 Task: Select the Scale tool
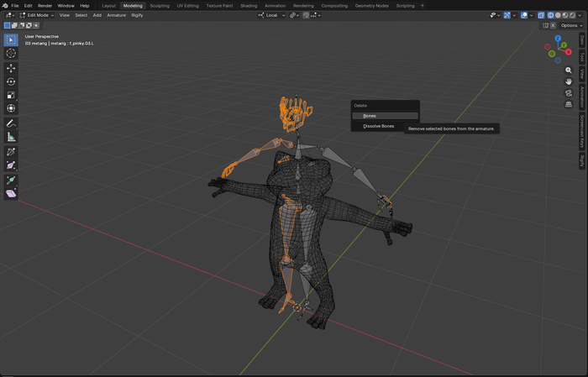click(x=11, y=95)
